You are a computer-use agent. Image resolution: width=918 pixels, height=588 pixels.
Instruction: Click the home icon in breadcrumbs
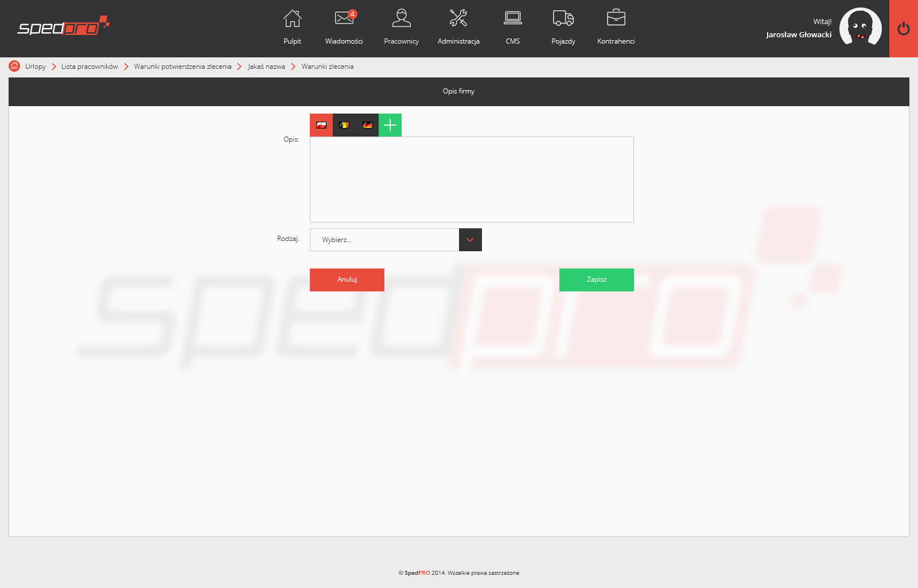[14, 66]
